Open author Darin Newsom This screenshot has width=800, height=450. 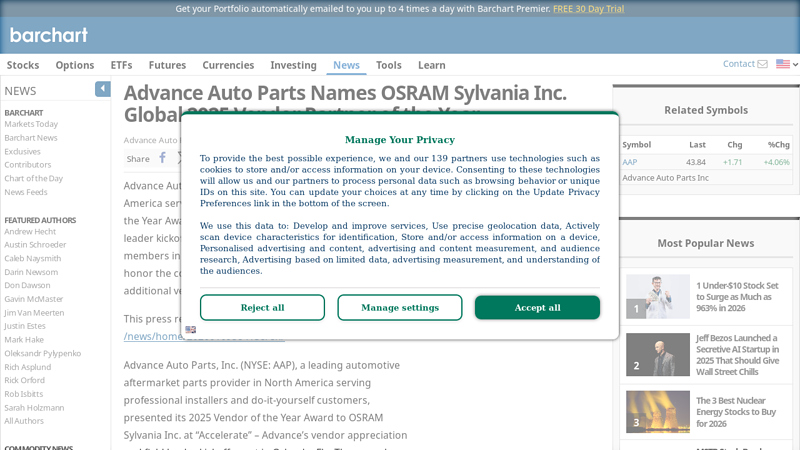point(31,272)
